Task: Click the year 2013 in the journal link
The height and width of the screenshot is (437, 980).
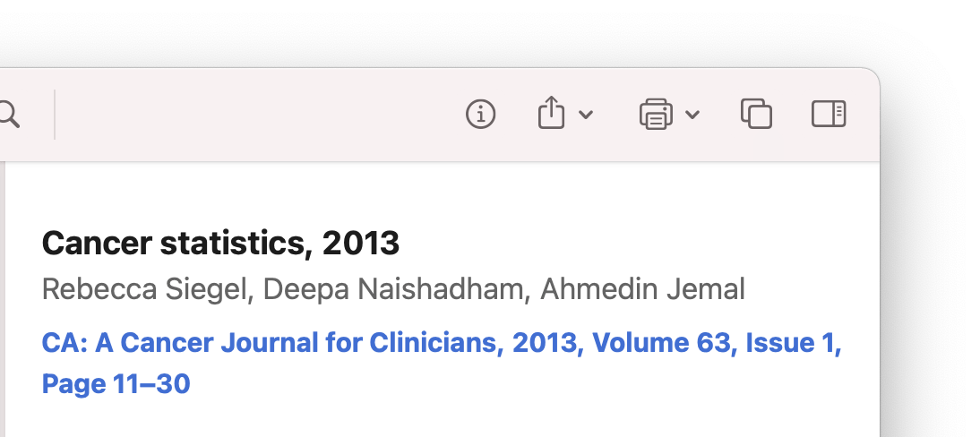Action: point(545,343)
